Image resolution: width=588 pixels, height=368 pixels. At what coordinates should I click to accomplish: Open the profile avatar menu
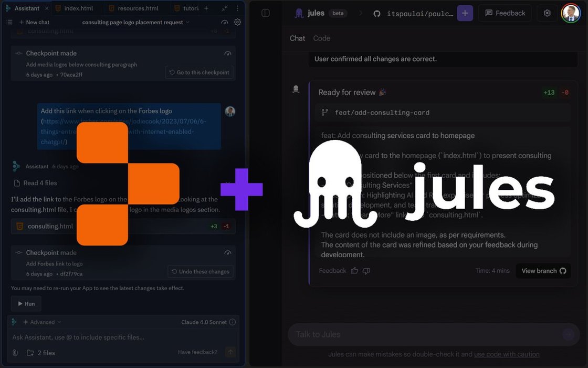coord(571,13)
